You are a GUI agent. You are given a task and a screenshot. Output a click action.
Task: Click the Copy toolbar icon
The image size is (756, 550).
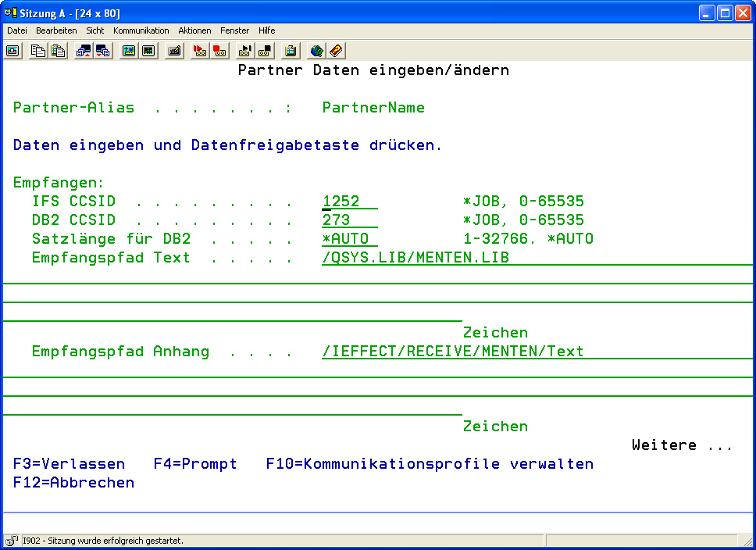38,51
